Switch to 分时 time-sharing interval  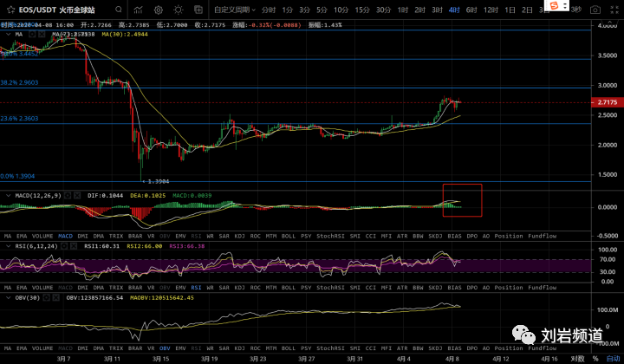269,10
